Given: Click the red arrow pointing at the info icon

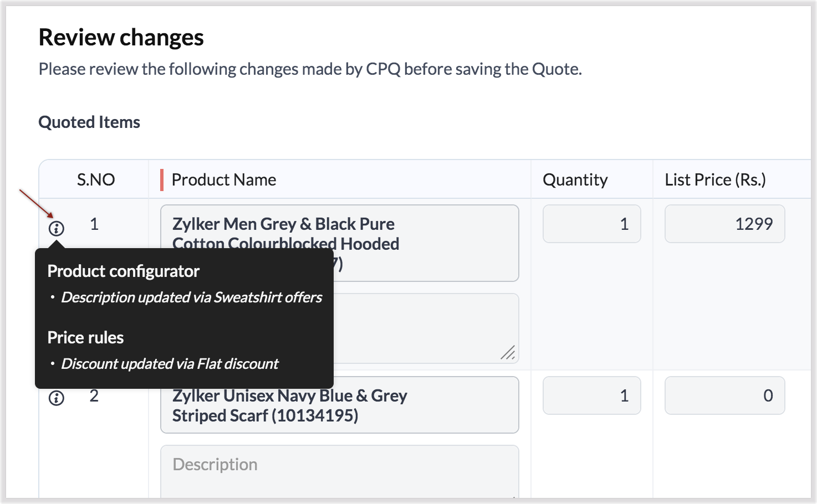Looking at the screenshot, I should 35,203.
